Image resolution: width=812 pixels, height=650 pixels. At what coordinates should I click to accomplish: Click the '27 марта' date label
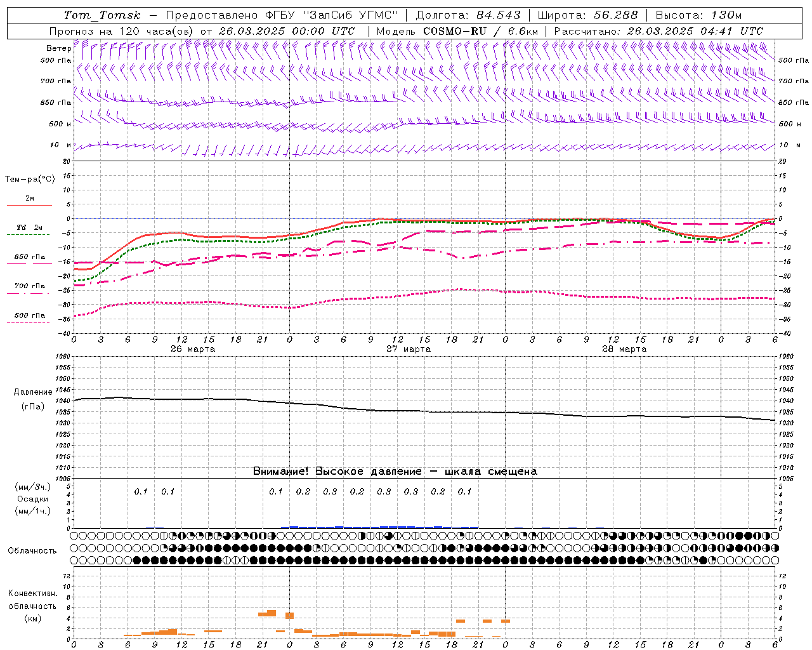tap(409, 349)
